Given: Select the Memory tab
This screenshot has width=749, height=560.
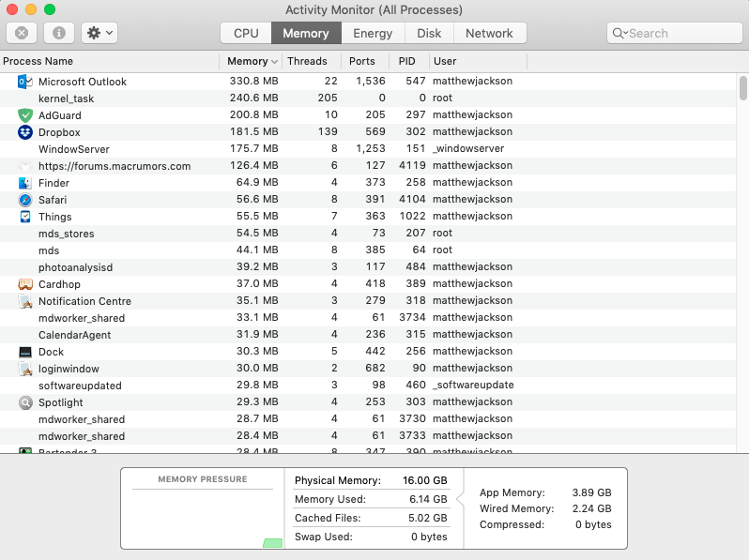Looking at the screenshot, I should 306,33.
